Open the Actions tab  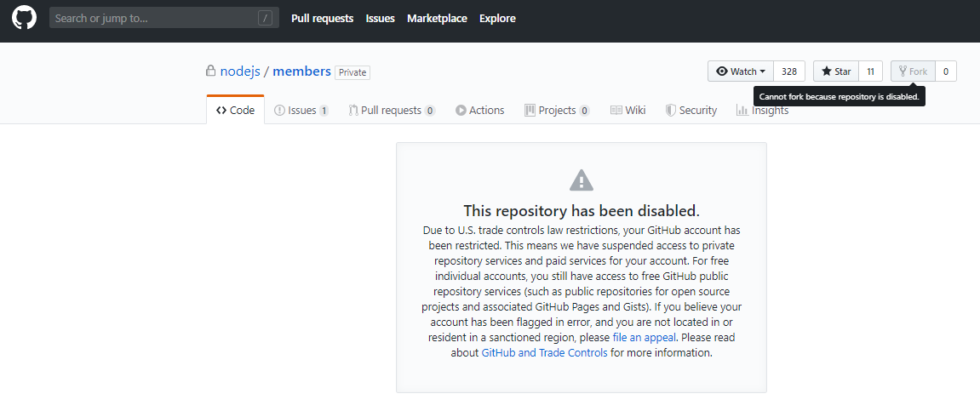[479, 110]
